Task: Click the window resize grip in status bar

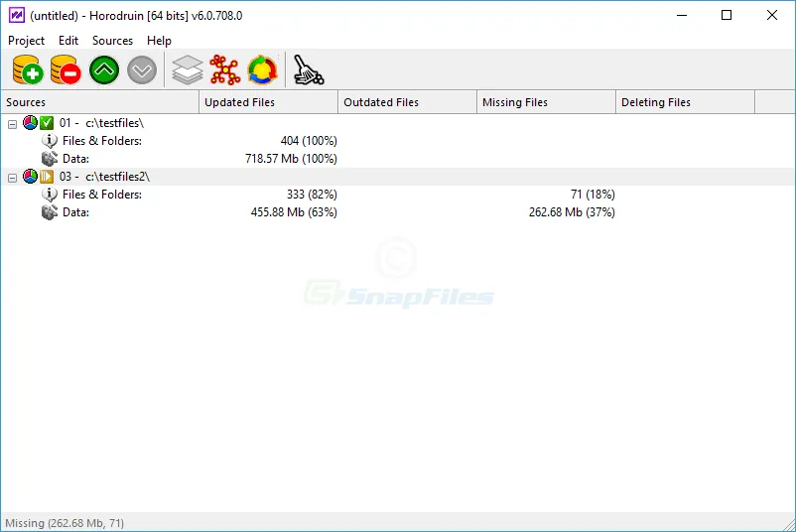Action: tap(788, 524)
